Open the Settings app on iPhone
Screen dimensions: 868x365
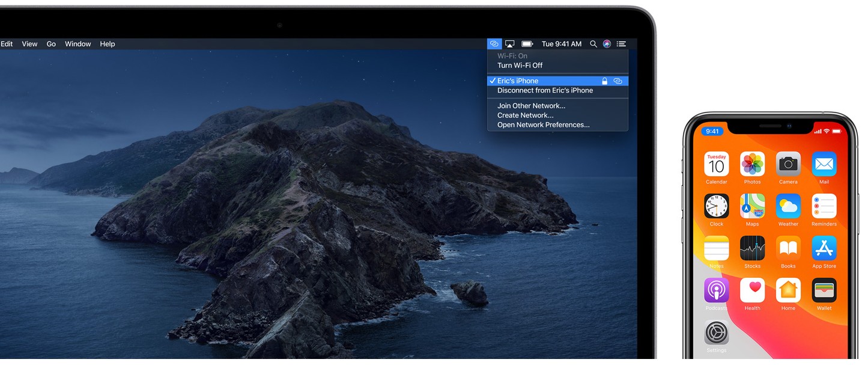pos(717,333)
